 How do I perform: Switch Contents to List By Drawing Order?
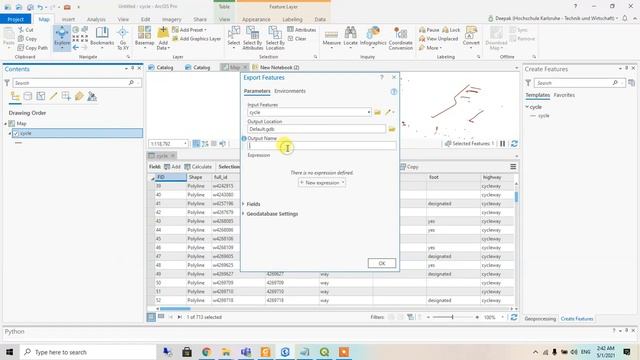click(x=15, y=96)
